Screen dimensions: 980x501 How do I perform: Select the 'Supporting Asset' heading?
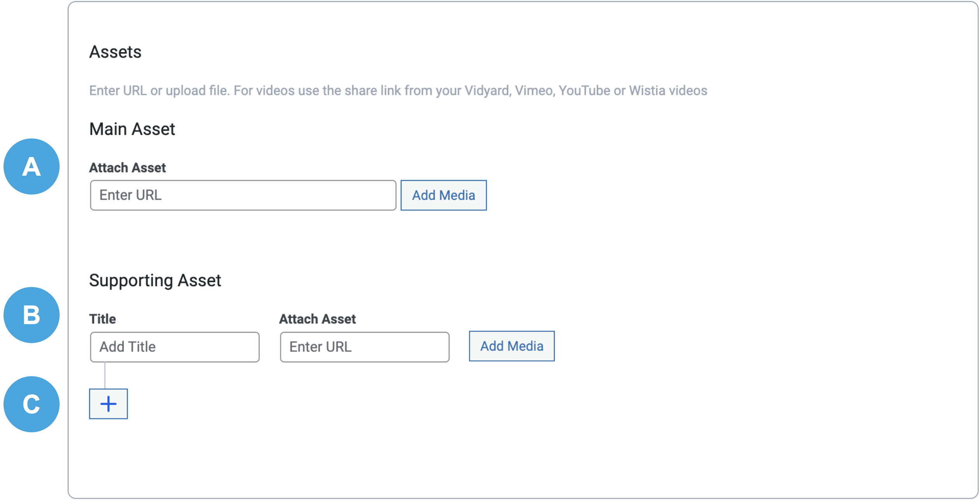[x=155, y=280]
